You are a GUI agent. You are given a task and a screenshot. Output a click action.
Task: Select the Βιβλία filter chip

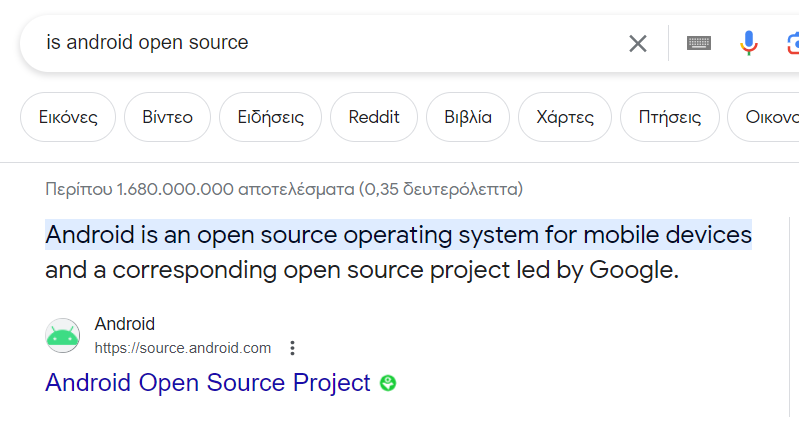coord(468,117)
